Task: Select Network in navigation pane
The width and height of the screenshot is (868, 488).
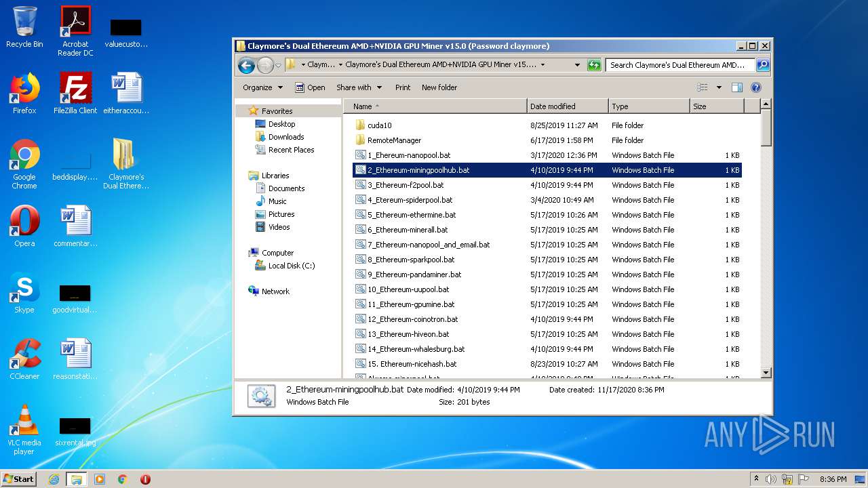Action: pos(275,291)
